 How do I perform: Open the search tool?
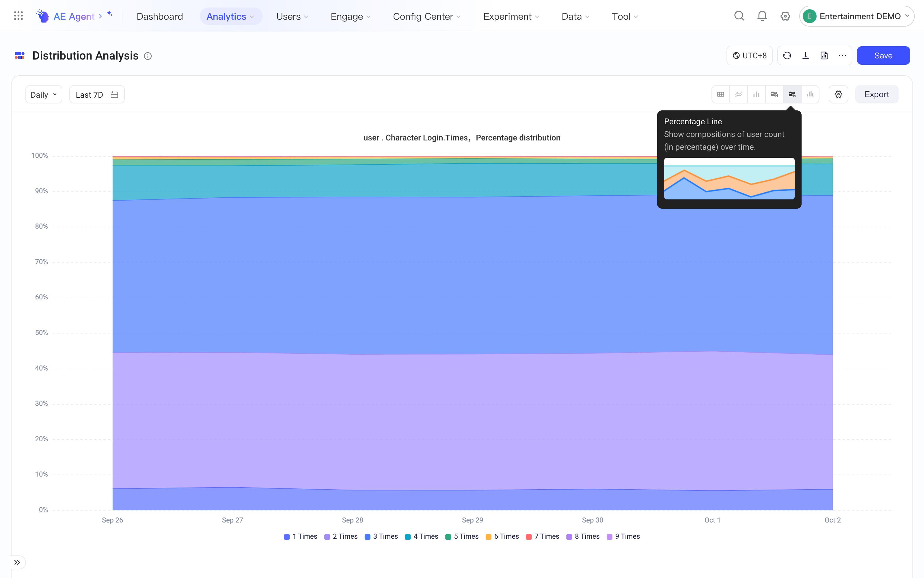[739, 16]
